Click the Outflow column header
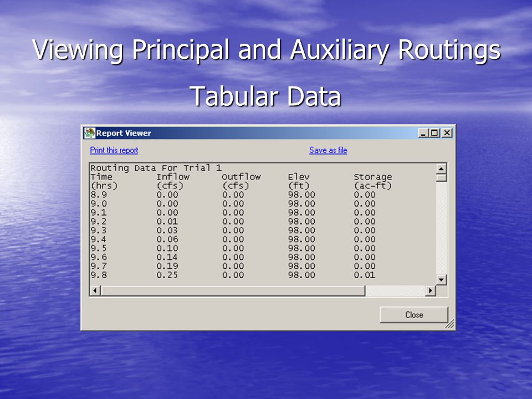532x399 pixels. (x=241, y=177)
